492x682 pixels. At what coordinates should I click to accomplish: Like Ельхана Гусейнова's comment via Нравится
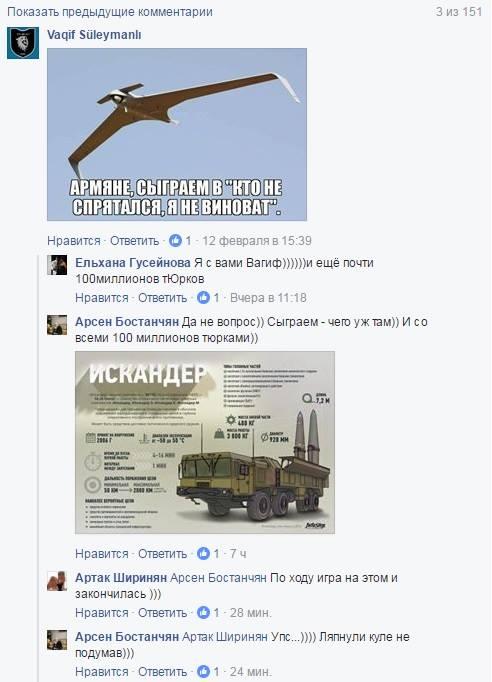[x=102, y=298]
